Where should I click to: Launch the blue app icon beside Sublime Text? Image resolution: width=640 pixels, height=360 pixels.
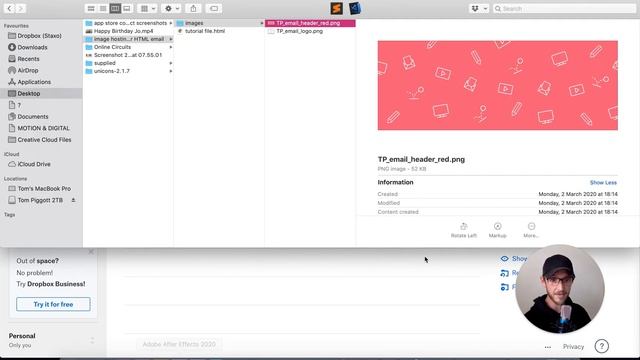click(354, 8)
